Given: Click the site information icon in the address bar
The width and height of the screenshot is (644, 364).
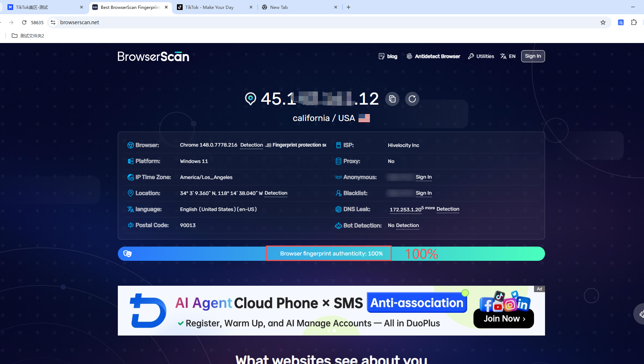Looking at the screenshot, I should 53,22.
